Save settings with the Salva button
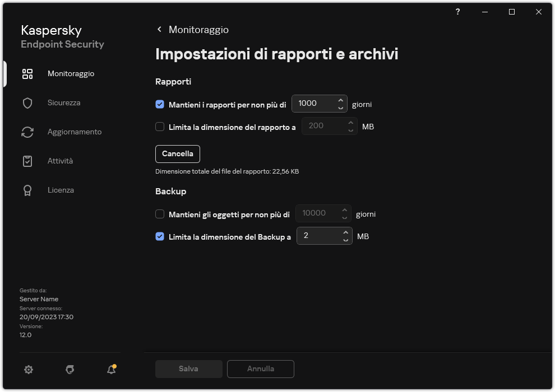The width and height of the screenshot is (555, 392). coord(188,368)
